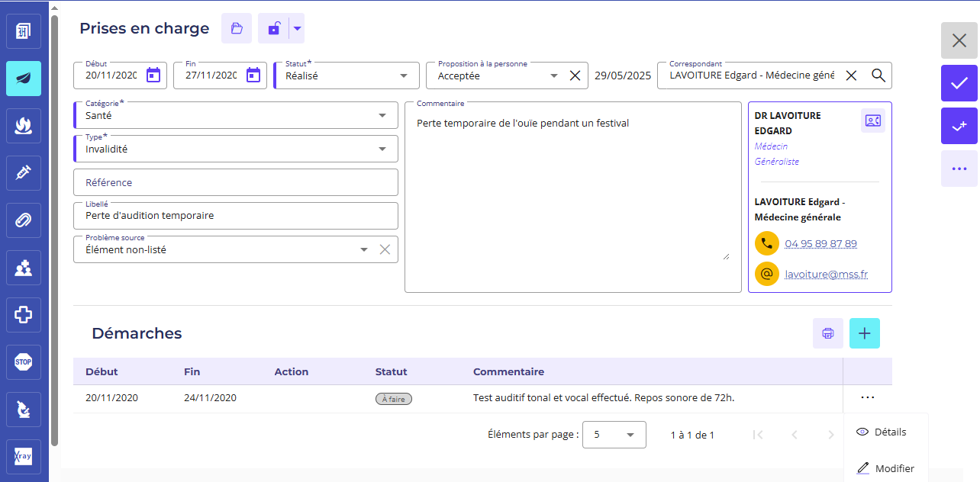Open the Xray section in the sidebar

click(x=24, y=457)
